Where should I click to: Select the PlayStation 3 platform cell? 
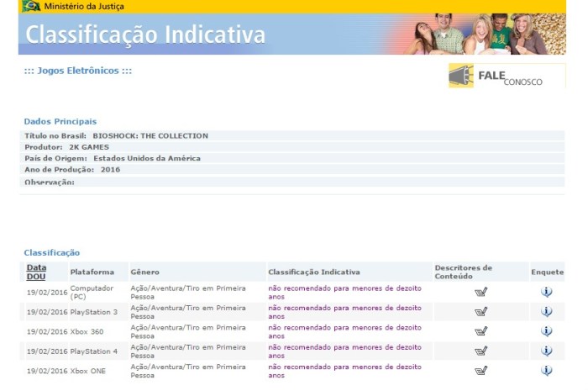(94, 312)
